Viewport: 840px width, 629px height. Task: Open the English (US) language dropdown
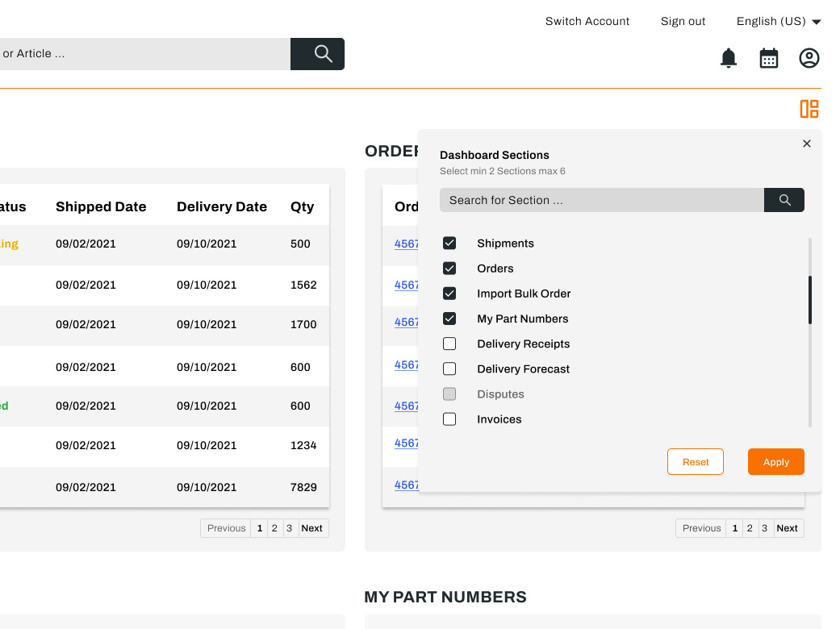coord(779,22)
